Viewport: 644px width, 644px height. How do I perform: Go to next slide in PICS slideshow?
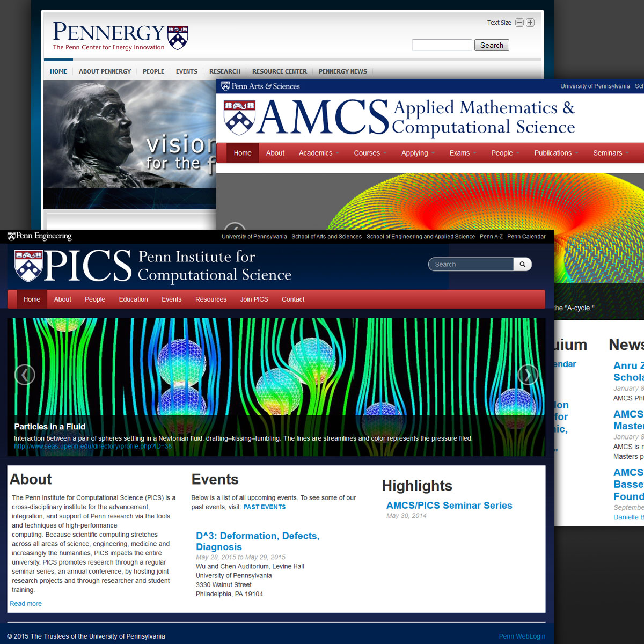528,375
